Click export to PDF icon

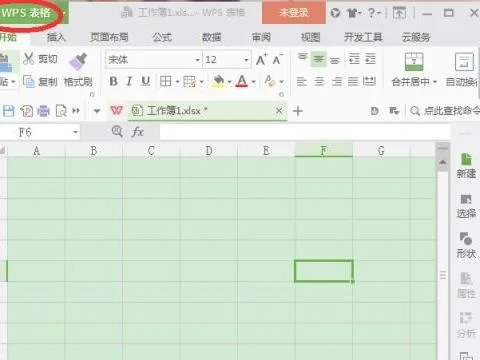pos(26,111)
